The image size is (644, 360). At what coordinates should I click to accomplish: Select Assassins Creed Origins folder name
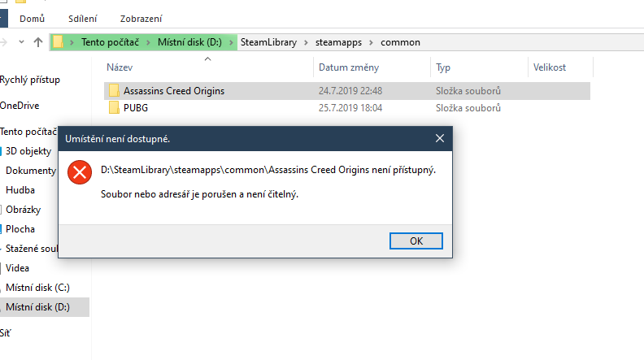pos(174,91)
